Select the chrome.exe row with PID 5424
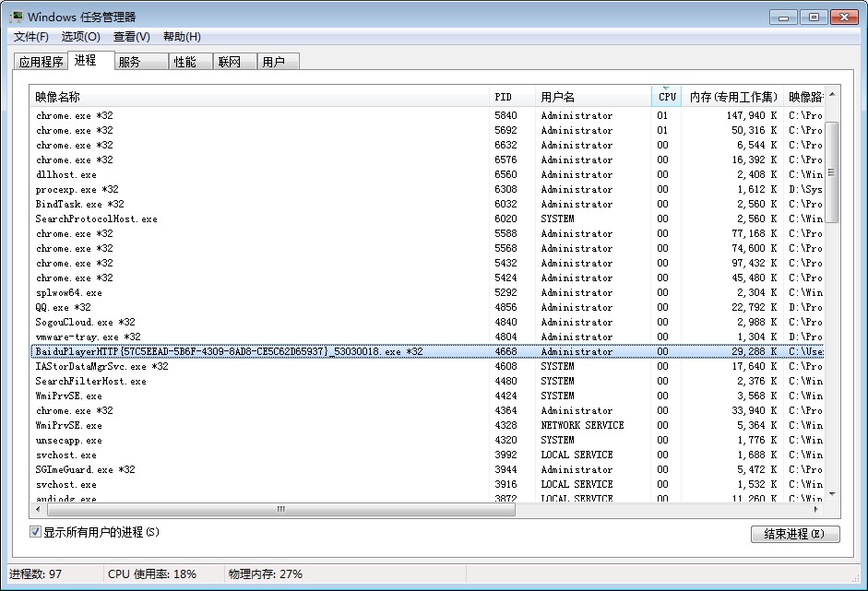Viewport: 868px width, 591px height. 427,278
